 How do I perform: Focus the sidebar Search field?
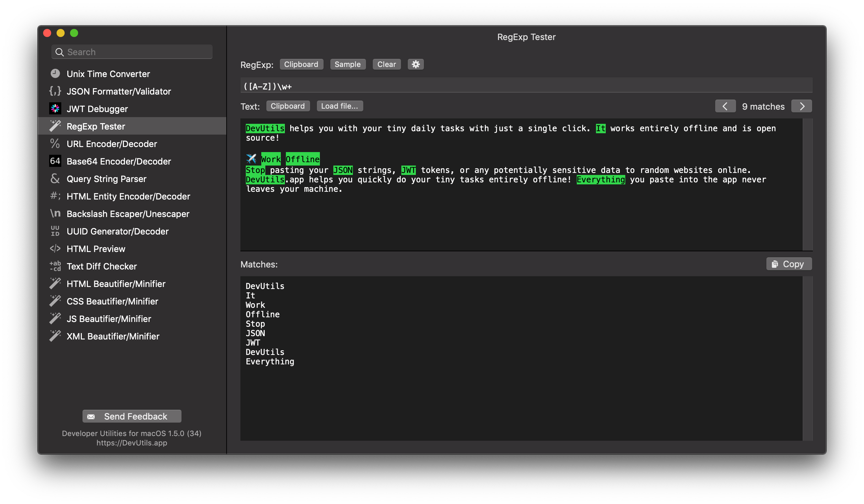[137, 52]
